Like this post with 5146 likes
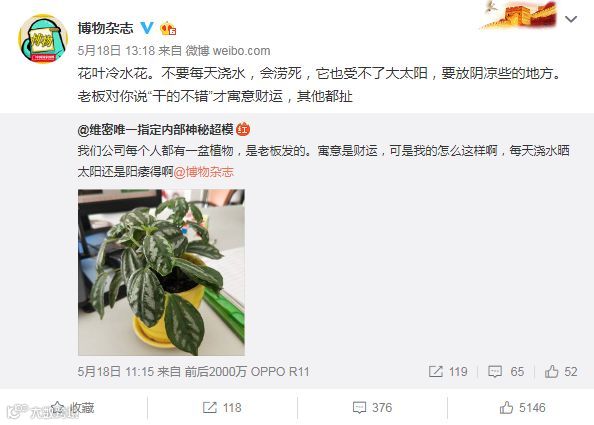Image resolution: width=594 pixels, height=425 pixels. click(x=522, y=408)
